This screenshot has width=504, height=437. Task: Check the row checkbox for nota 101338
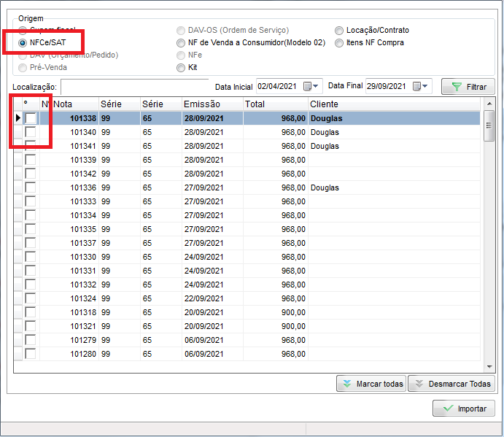(30, 118)
